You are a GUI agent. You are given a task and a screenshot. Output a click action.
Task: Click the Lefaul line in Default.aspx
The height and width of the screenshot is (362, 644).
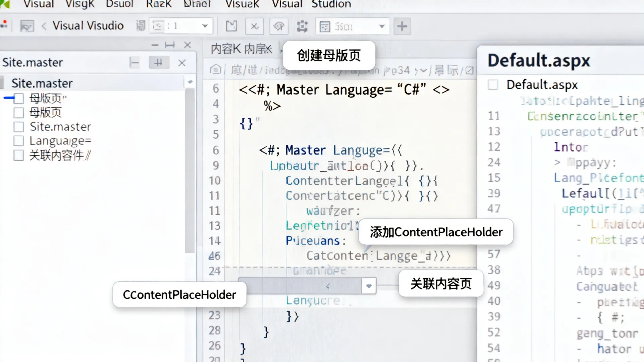click(x=602, y=193)
